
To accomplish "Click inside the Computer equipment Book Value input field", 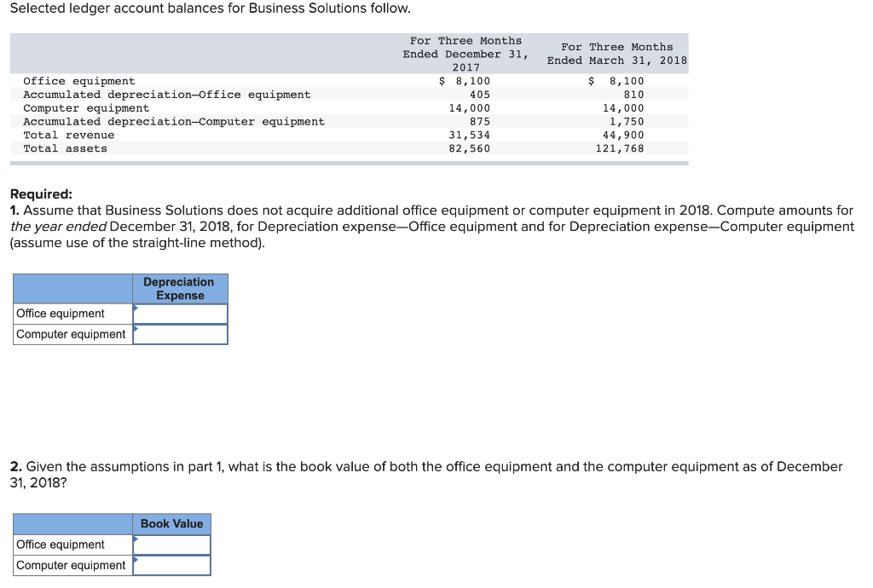I will pos(175,564).
